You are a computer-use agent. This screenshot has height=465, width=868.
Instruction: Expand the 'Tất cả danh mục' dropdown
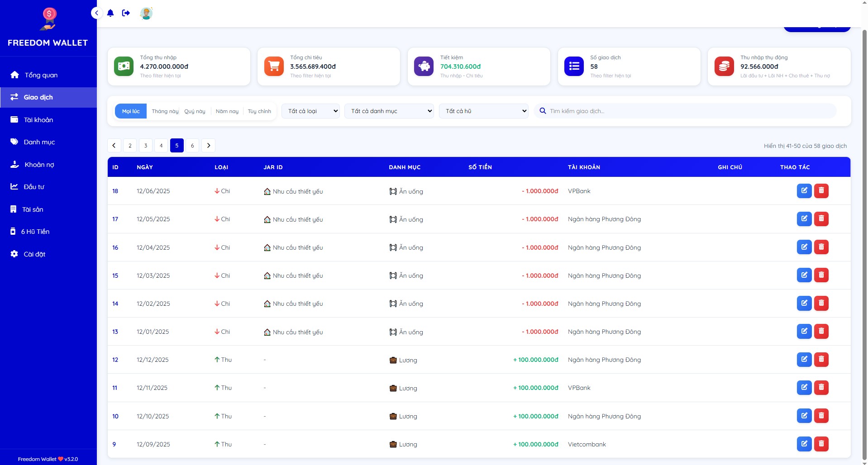tap(389, 111)
